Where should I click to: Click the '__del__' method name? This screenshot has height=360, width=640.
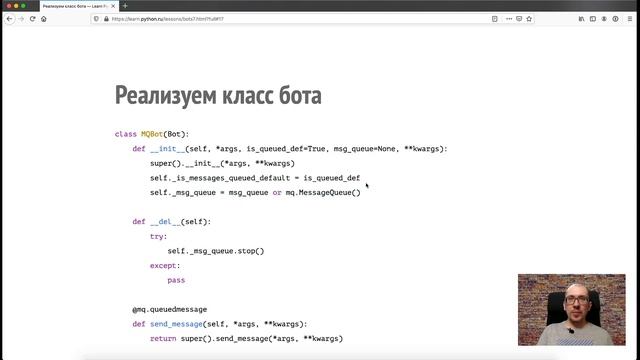165,222
